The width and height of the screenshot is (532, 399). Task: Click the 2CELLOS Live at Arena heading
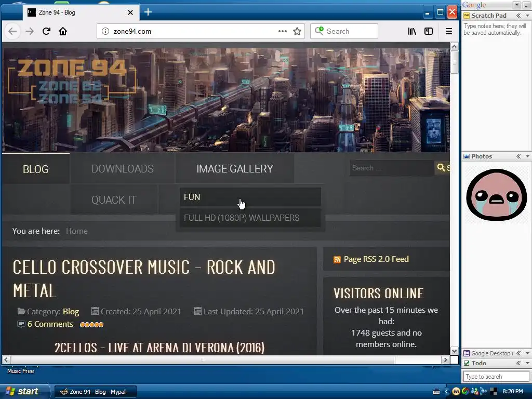pos(159,348)
